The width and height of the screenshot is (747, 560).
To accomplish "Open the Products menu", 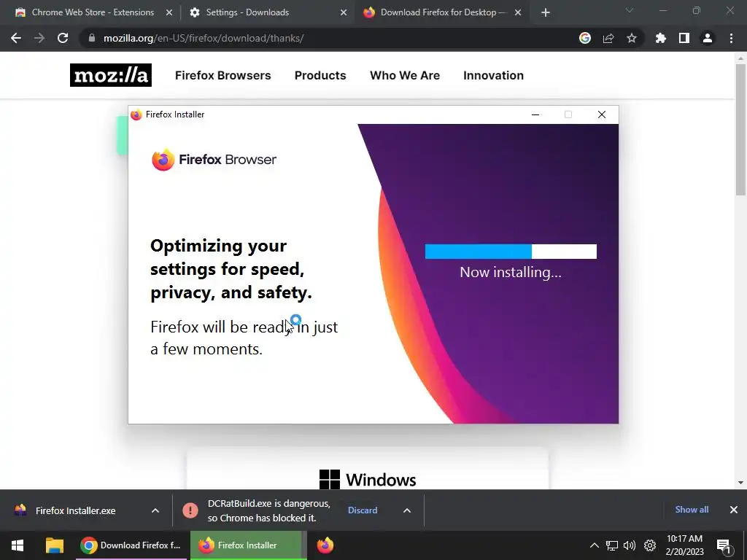I will pos(320,75).
